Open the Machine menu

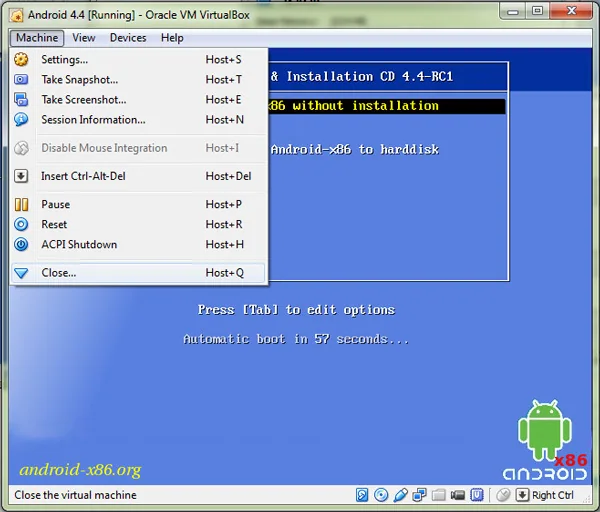click(x=37, y=38)
